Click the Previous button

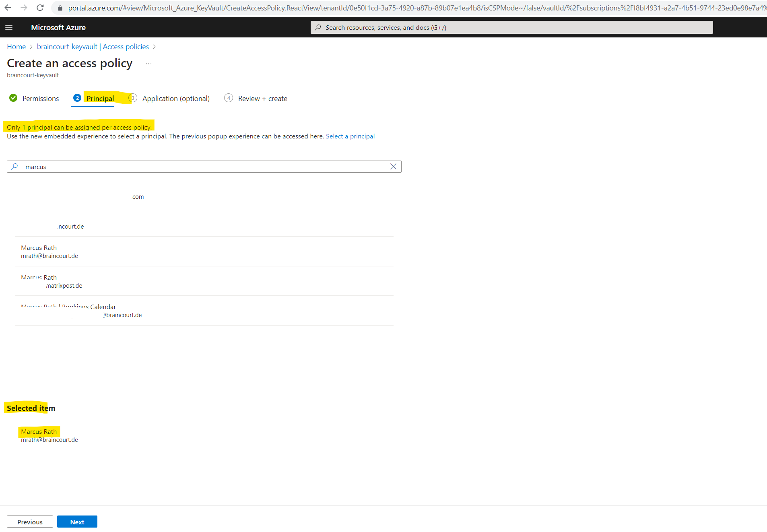tap(30, 522)
